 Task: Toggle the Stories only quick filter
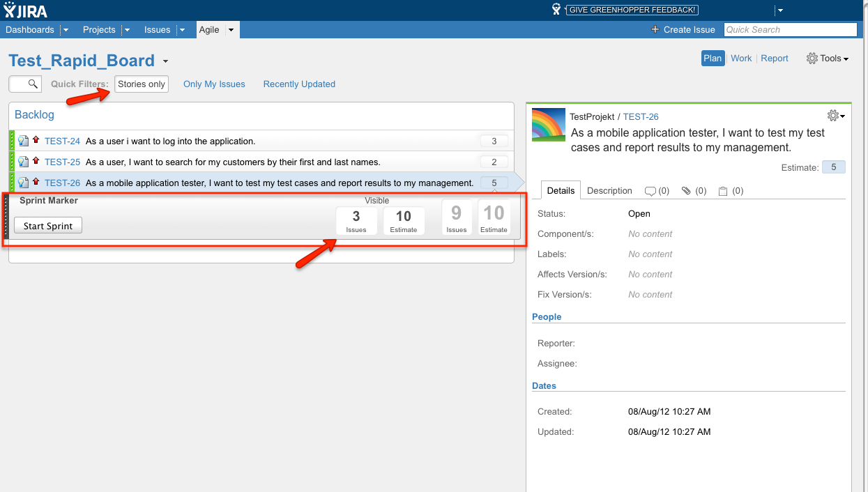pyautogui.click(x=142, y=84)
